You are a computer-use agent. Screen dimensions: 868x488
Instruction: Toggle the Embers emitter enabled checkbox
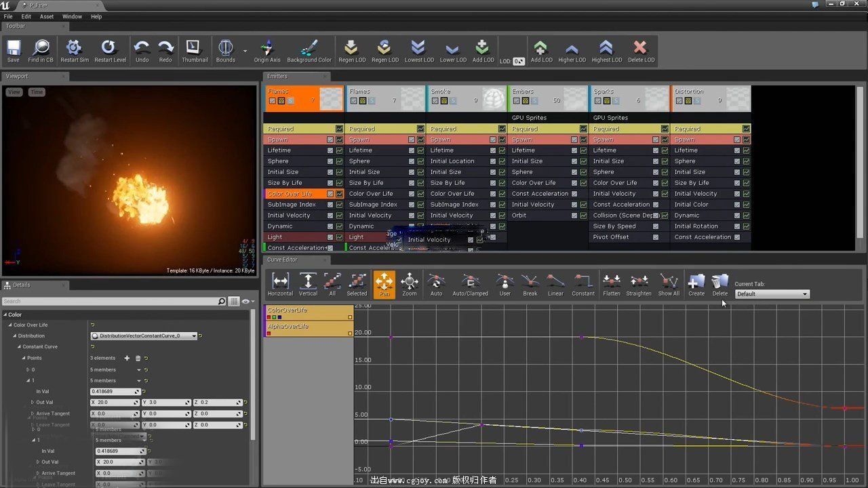pyautogui.click(x=517, y=101)
